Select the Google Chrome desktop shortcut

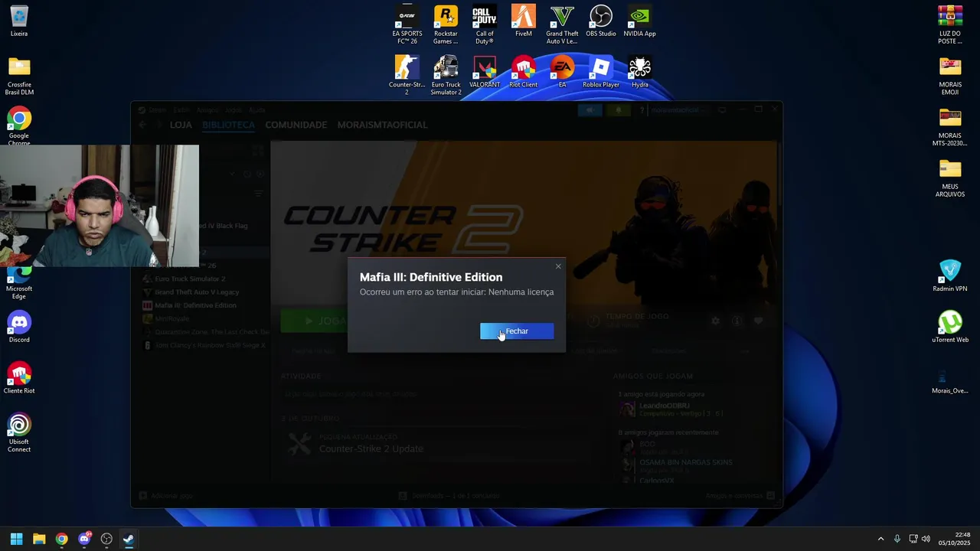(19, 127)
